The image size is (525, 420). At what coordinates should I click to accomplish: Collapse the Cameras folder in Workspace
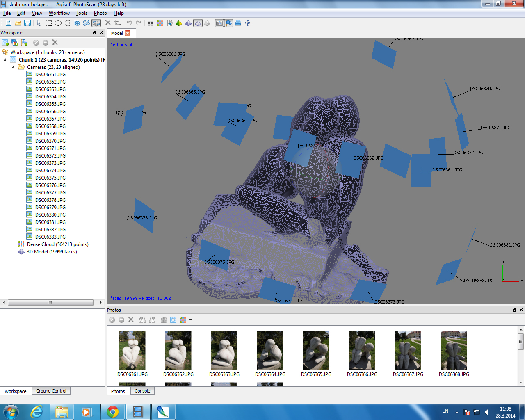point(13,67)
